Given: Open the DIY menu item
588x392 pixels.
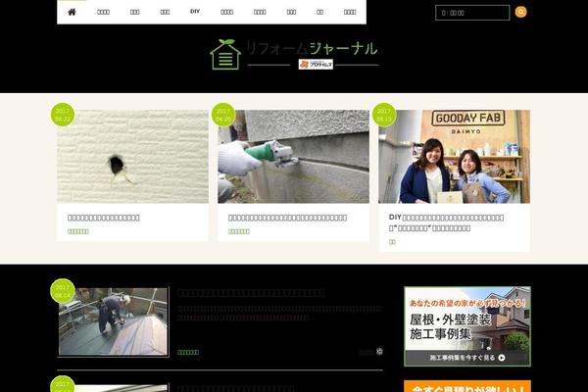Looking at the screenshot, I should point(195,12).
